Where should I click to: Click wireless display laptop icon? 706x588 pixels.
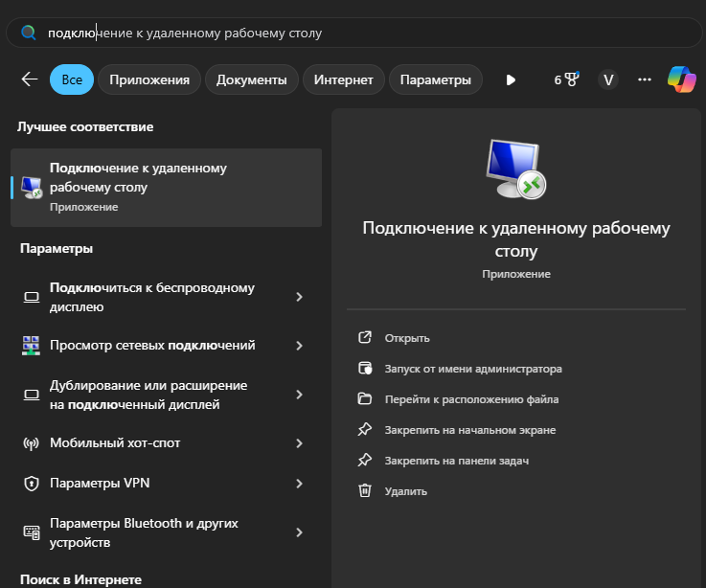pyautogui.click(x=32, y=297)
